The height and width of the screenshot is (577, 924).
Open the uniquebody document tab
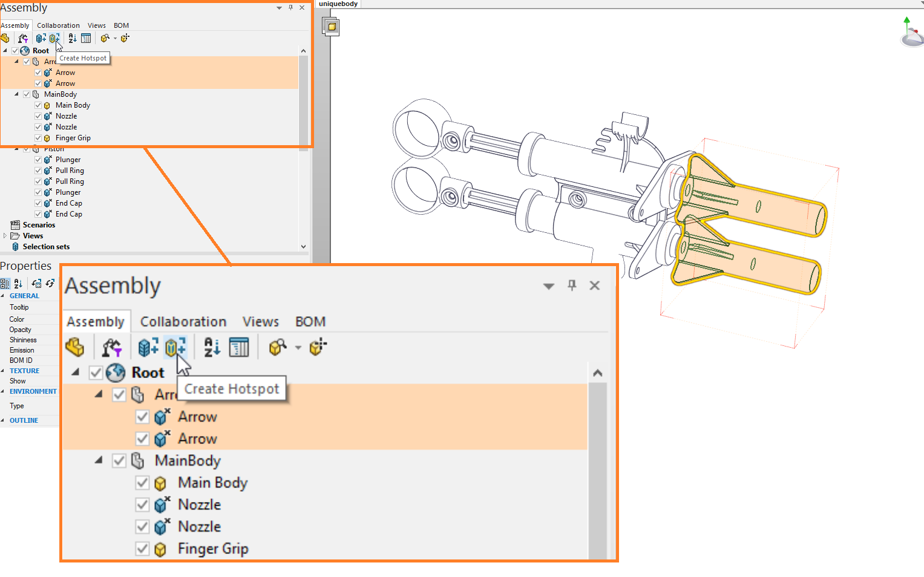338,4
